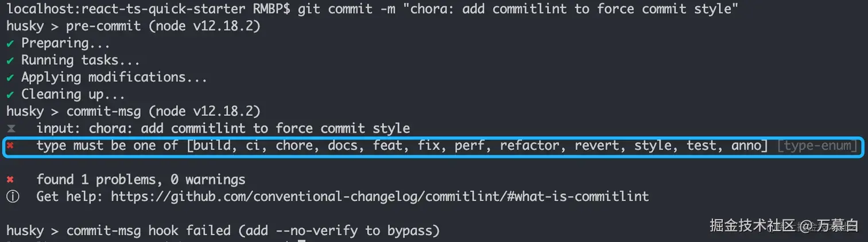This screenshot has height=242, width=868.
Task: Click the git commit command text
Action: click(x=517, y=9)
